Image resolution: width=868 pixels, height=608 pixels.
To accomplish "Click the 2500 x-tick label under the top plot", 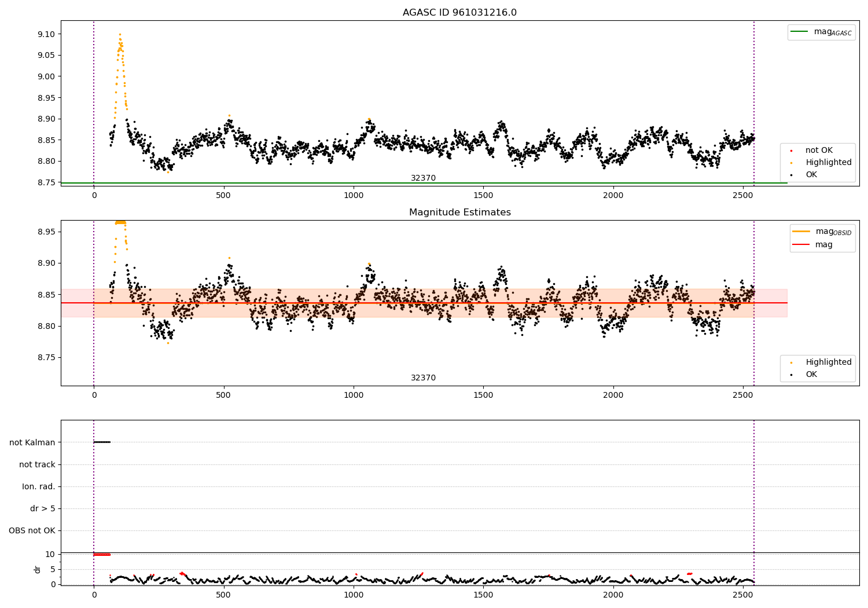I will (743, 195).
